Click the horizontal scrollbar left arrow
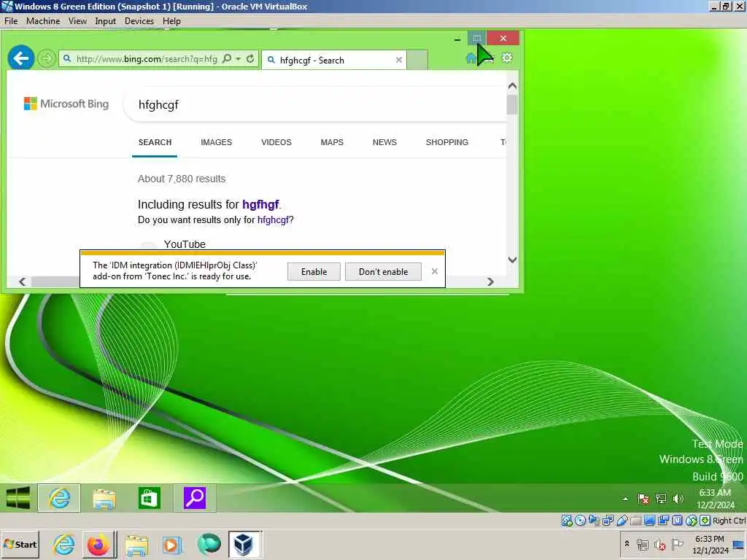Viewport: 747px width, 560px height. pos(23,282)
